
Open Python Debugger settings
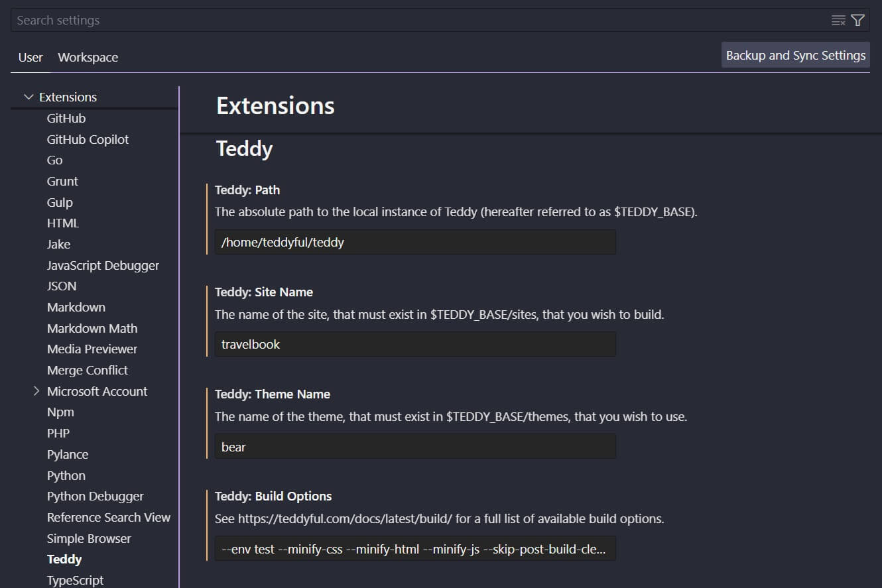pos(95,496)
